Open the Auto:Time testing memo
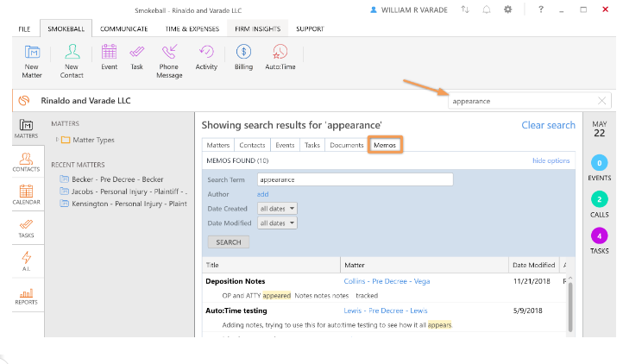 (236, 311)
